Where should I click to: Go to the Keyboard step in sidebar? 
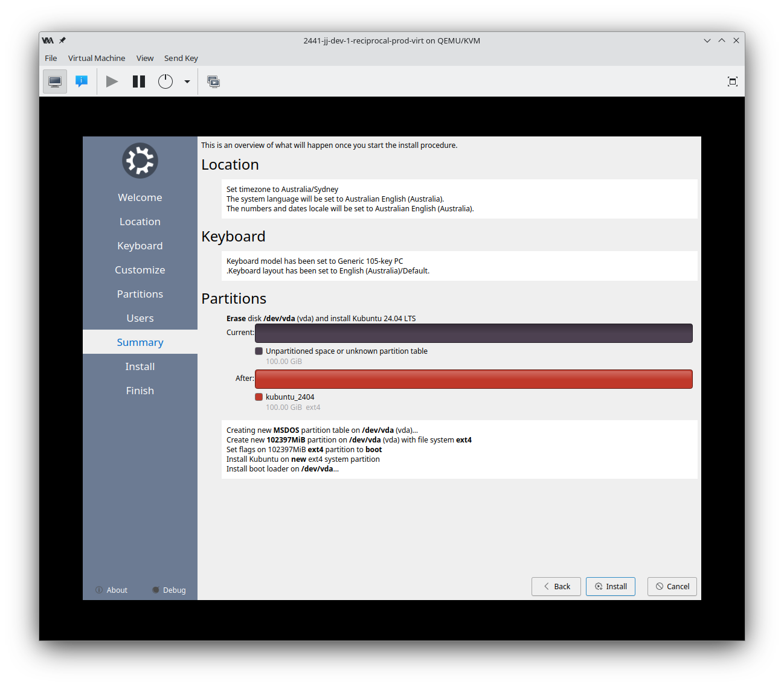[140, 246]
